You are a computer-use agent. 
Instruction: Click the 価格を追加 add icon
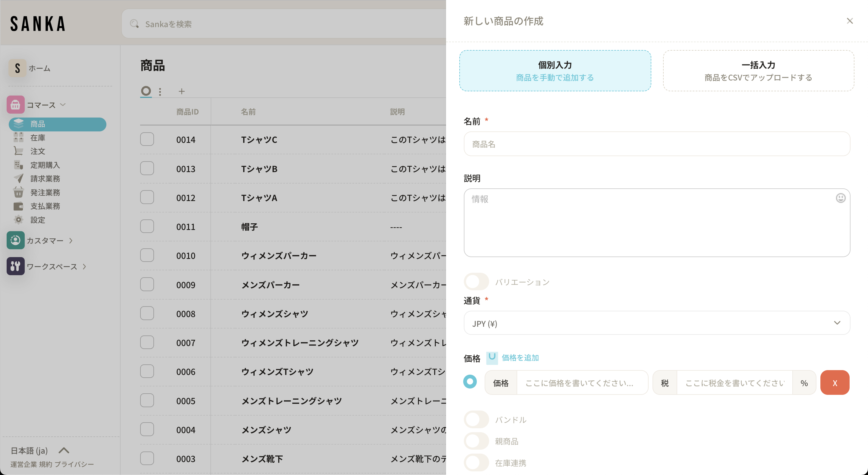(x=492, y=358)
